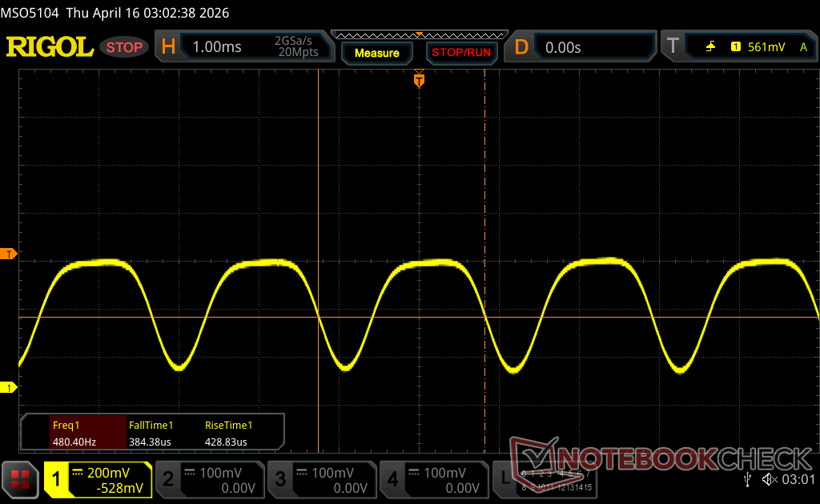This screenshot has width=820, height=504.
Task: Select the orange horizontal trigger position marker
Action: (x=419, y=79)
